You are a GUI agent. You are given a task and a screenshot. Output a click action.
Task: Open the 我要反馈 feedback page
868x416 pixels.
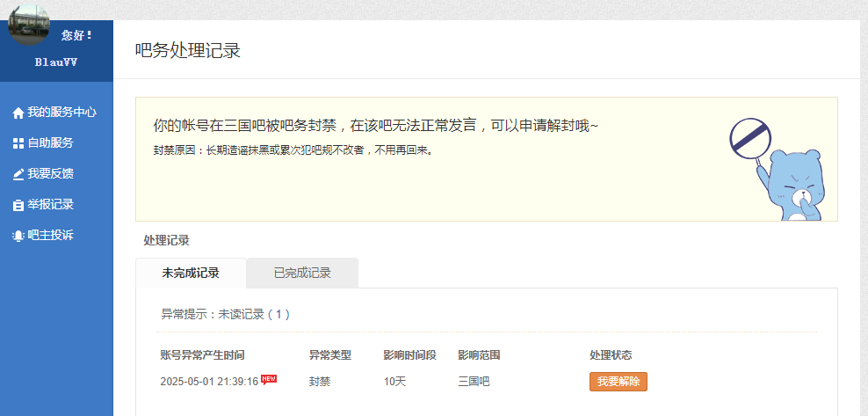coord(50,174)
